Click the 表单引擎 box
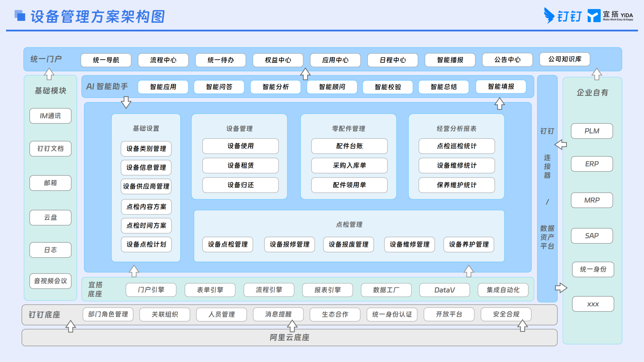 pos(210,290)
